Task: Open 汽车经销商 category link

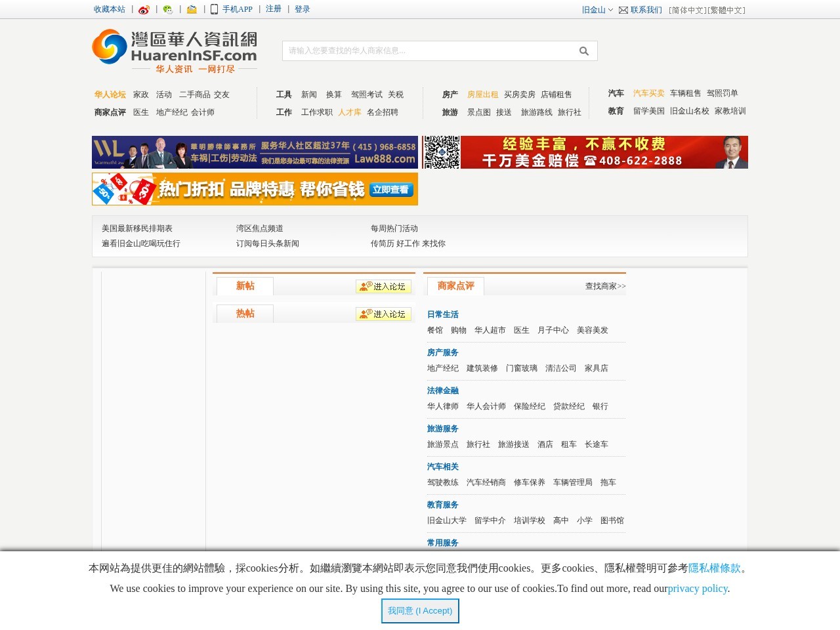Action: point(486,482)
